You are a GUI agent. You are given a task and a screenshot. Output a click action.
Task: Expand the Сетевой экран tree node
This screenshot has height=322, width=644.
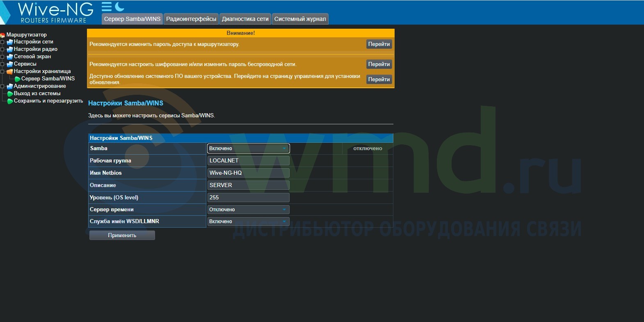pos(2,57)
